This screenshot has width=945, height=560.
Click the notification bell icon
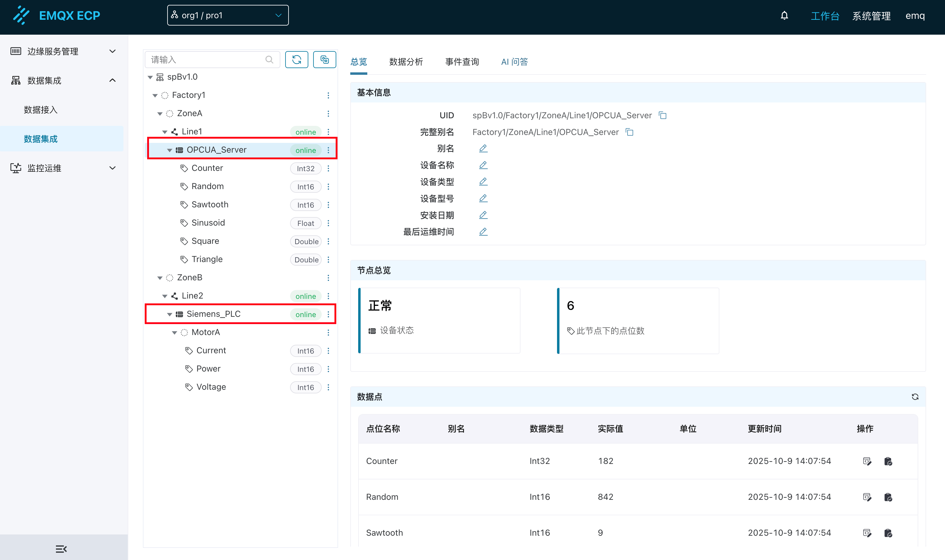[784, 16]
